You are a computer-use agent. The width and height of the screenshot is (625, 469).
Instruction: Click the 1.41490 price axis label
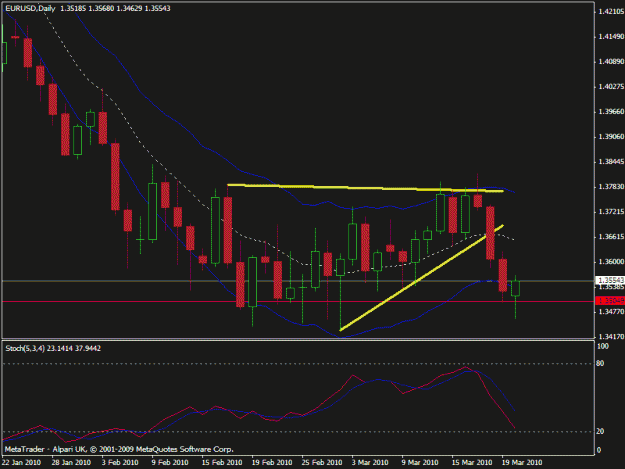pyautogui.click(x=611, y=37)
